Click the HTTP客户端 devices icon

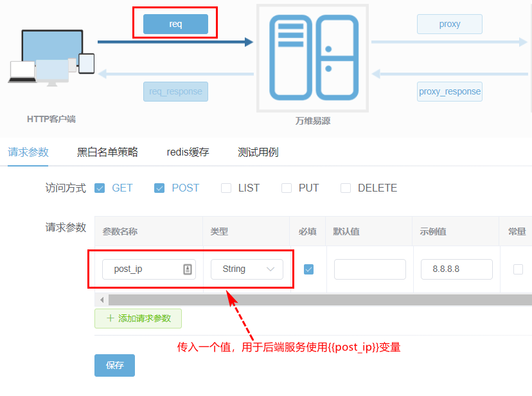tap(51, 58)
